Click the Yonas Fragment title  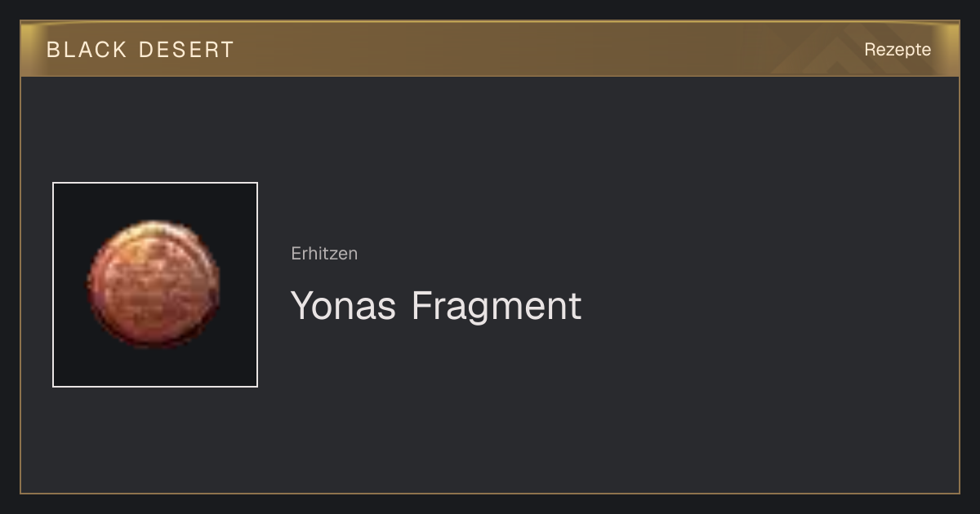tap(436, 305)
